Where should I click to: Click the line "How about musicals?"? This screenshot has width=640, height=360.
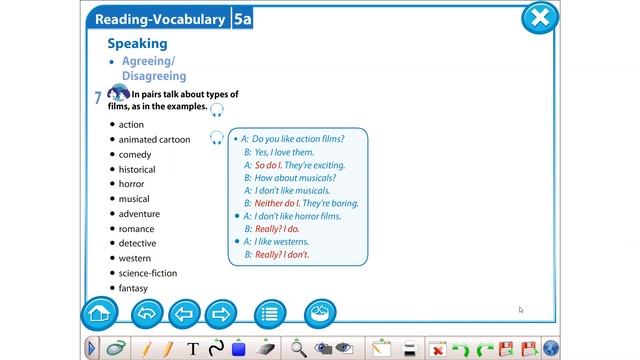click(x=295, y=178)
